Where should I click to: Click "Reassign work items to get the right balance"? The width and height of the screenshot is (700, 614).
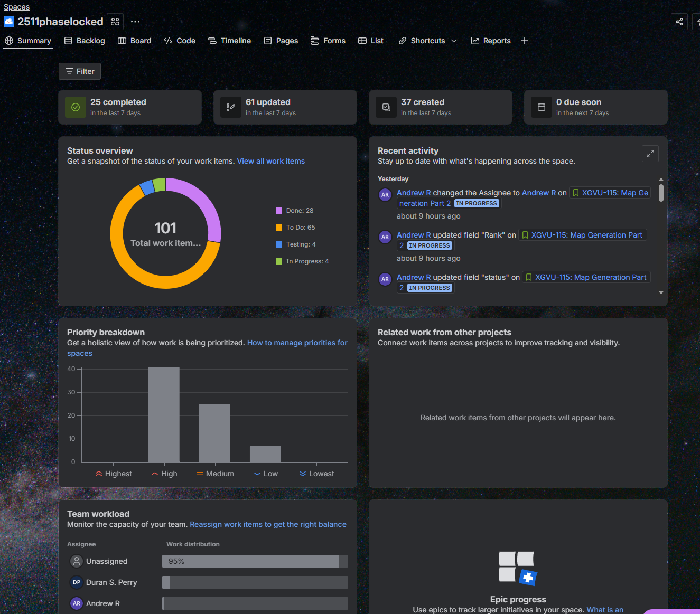(268, 524)
